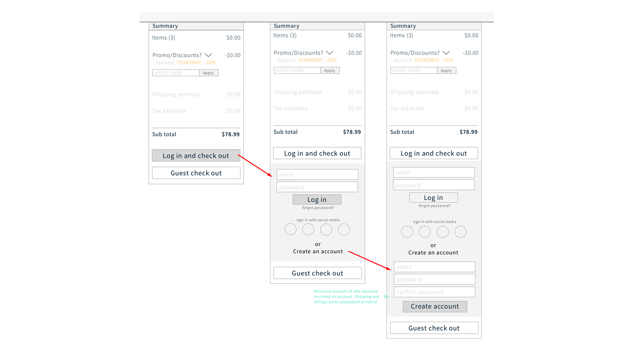The width and height of the screenshot is (644, 362).
Task: Click the first social icon in the rightmost panel
Action: (407, 232)
